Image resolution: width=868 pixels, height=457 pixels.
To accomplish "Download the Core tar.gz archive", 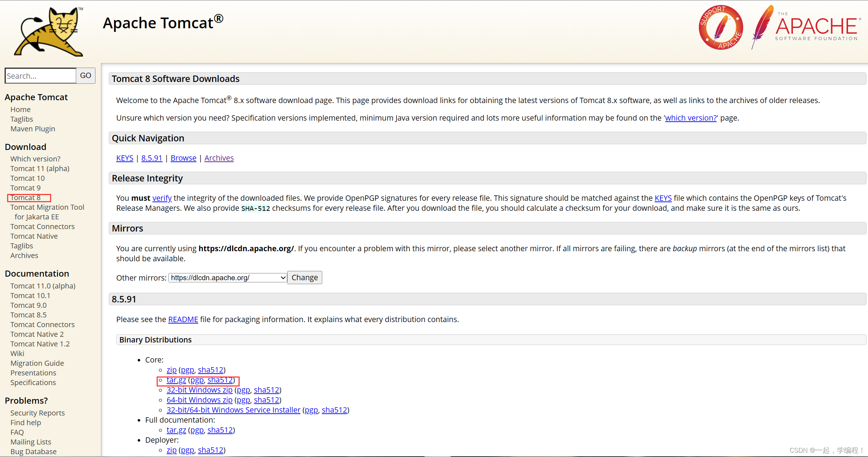I will click(176, 380).
